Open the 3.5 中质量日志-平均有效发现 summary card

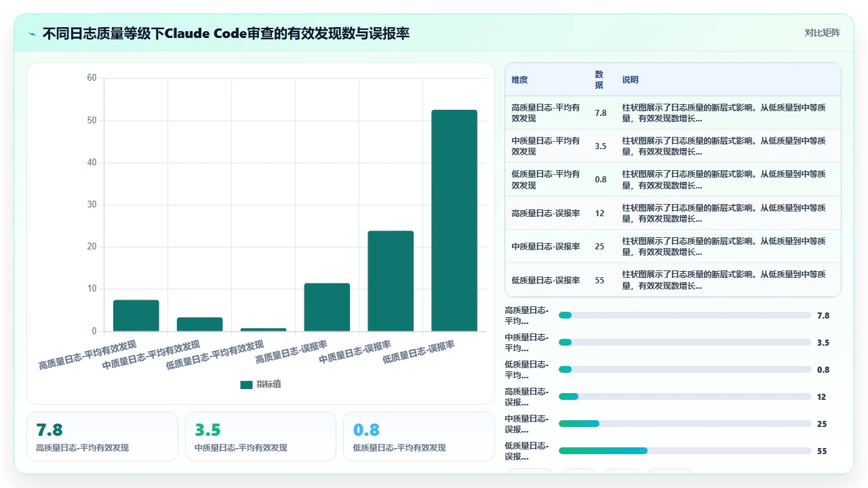click(x=260, y=436)
